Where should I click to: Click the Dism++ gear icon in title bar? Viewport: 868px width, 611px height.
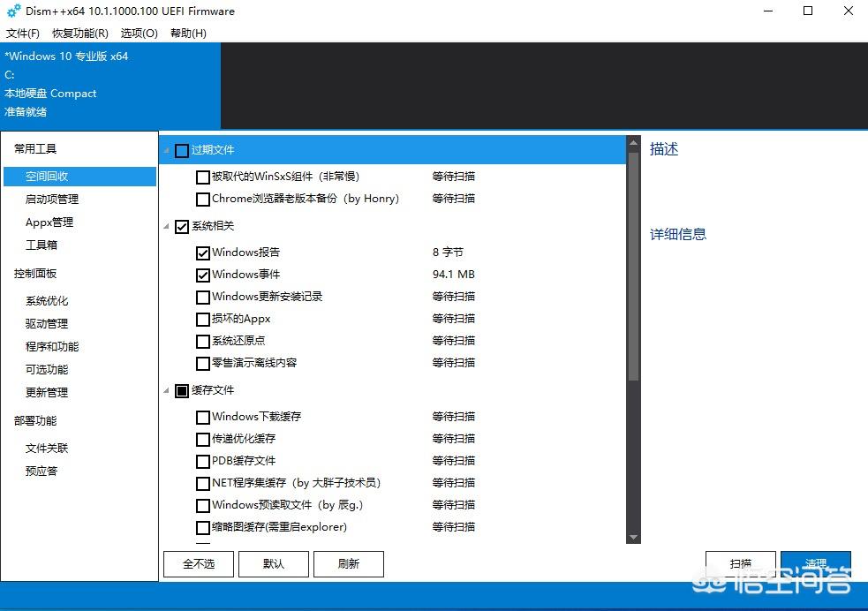(13, 11)
